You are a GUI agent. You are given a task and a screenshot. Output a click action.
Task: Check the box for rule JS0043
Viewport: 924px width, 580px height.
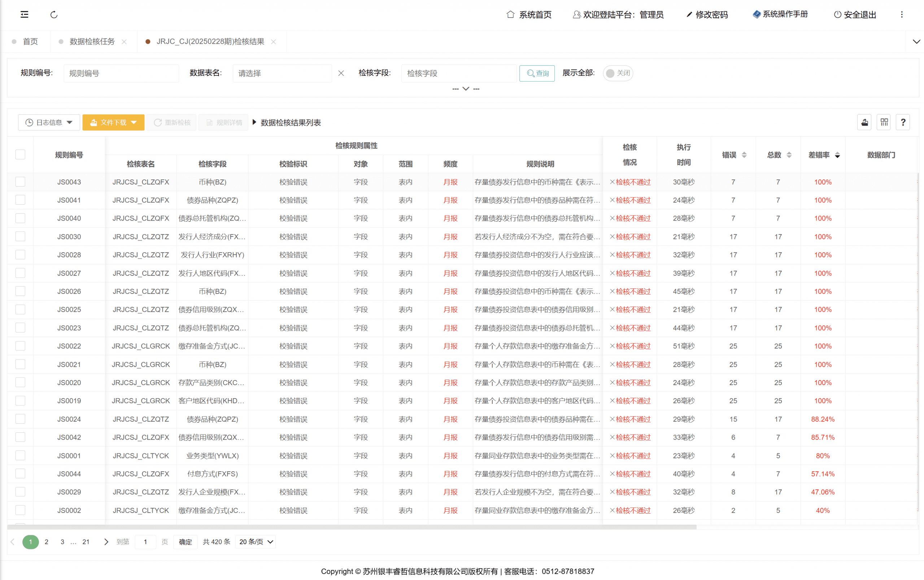point(20,182)
